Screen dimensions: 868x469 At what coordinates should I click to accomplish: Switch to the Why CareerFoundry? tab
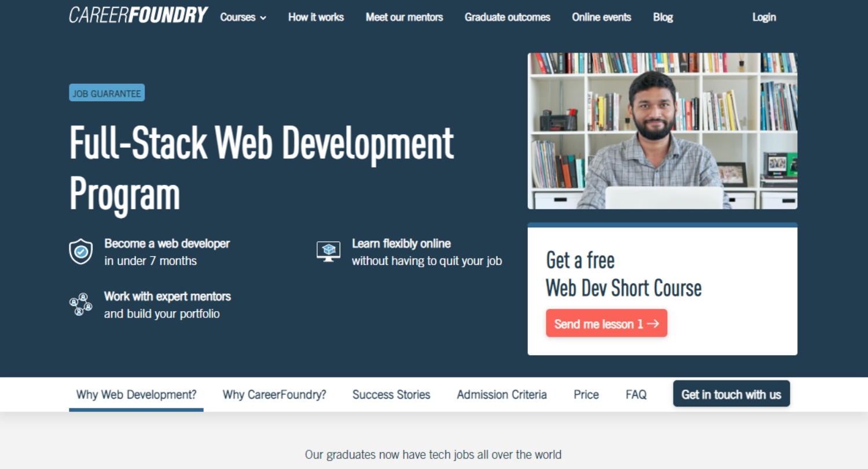[274, 394]
